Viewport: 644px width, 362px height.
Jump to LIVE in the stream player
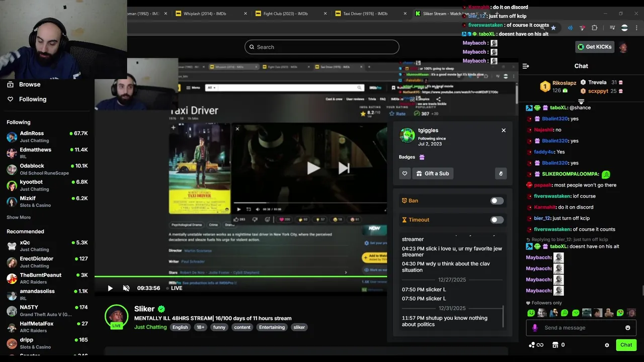174,288
